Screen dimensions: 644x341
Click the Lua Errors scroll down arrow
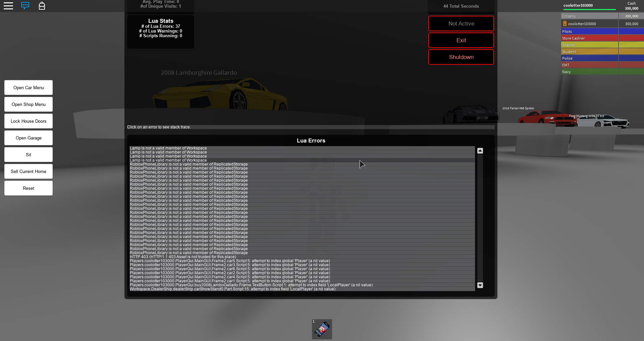click(x=480, y=285)
